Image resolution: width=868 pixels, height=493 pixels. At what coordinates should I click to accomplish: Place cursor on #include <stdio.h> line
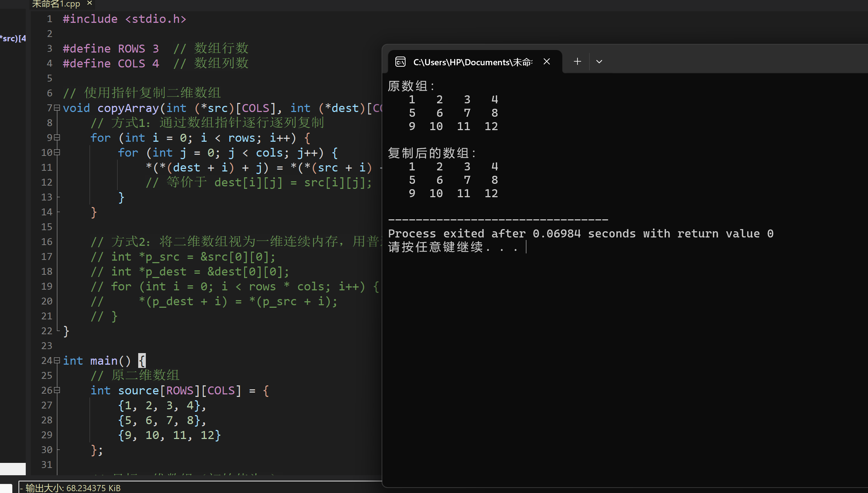[x=124, y=19]
